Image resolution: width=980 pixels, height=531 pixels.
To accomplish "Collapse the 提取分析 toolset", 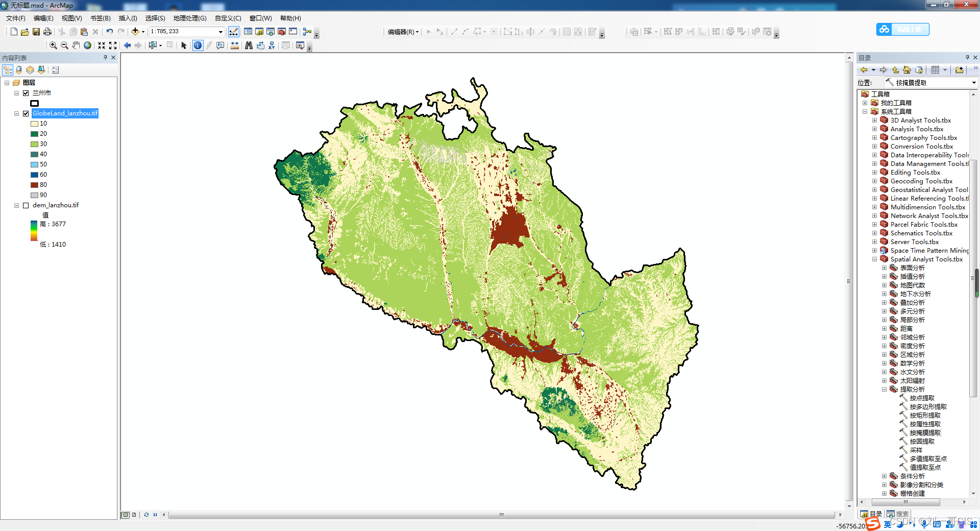I will tap(884, 390).
